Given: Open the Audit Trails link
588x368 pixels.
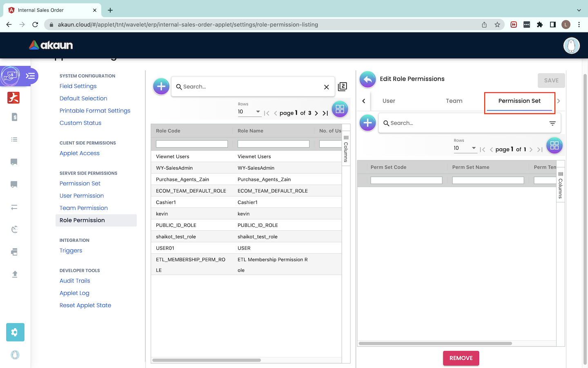Looking at the screenshot, I should click(75, 281).
